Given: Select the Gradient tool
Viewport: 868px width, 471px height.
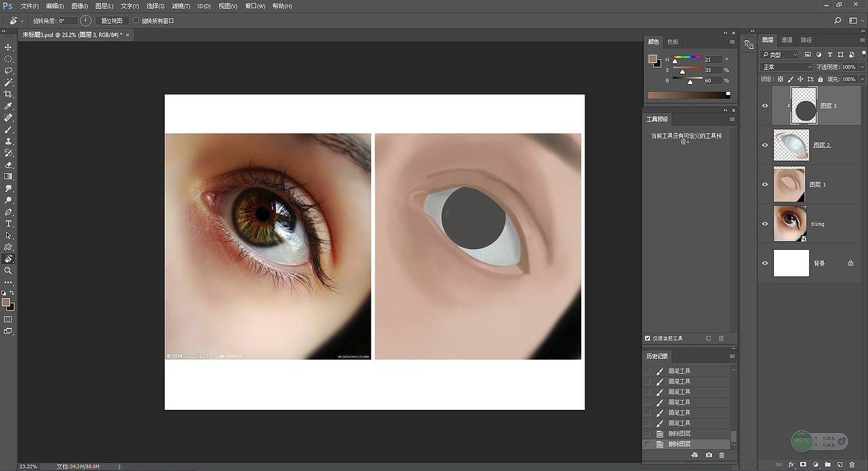Looking at the screenshot, I should point(9,176).
